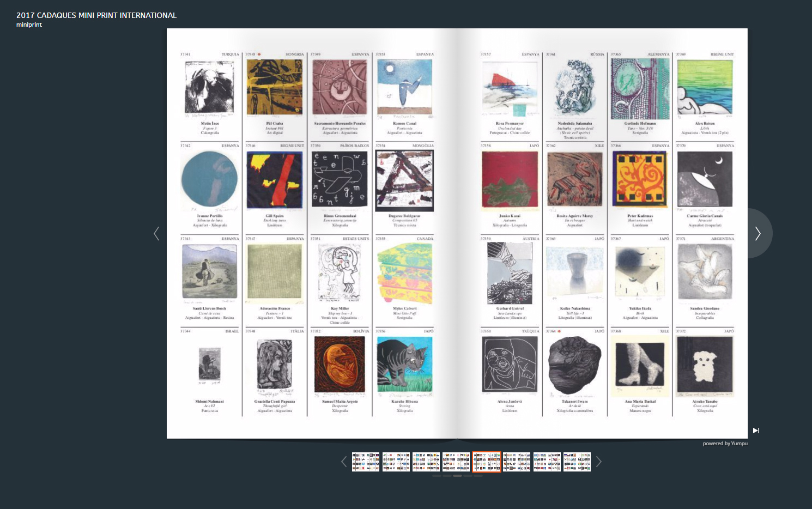Click the 'powered by Yumpu' link
Viewport: 812px width, 509px height.
pos(725,444)
